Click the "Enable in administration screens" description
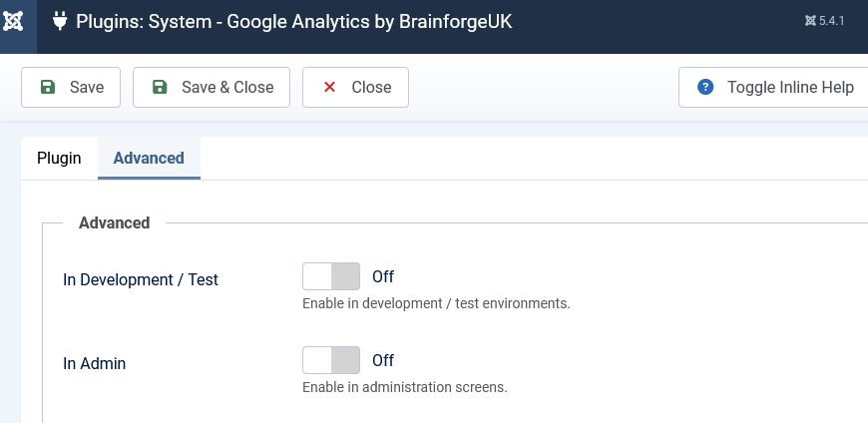This screenshot has width=868, height=423. coord(405,387)
